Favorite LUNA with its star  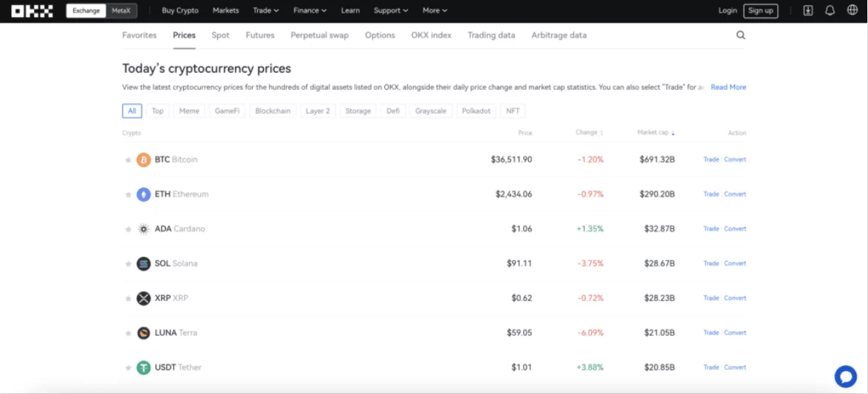pyautogui.click(x=128, y=333)
